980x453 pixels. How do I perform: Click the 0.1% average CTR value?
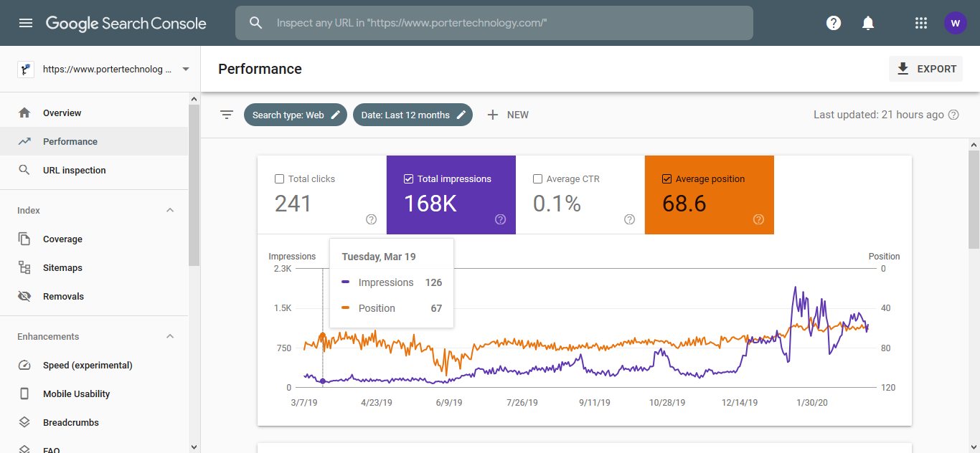(x=557, y=204)
